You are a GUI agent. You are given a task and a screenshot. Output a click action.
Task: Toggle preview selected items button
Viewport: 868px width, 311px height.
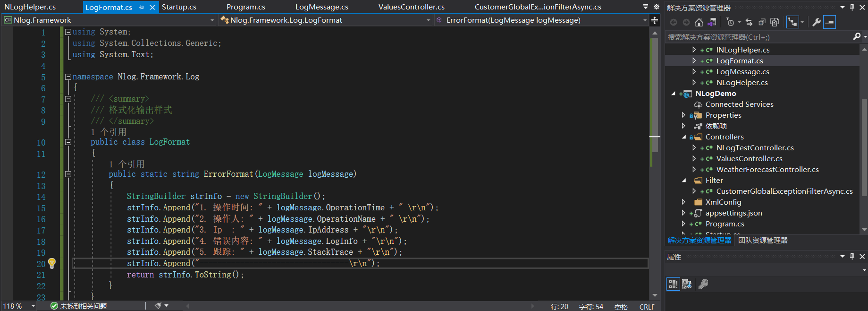click(x=830, y=22)
